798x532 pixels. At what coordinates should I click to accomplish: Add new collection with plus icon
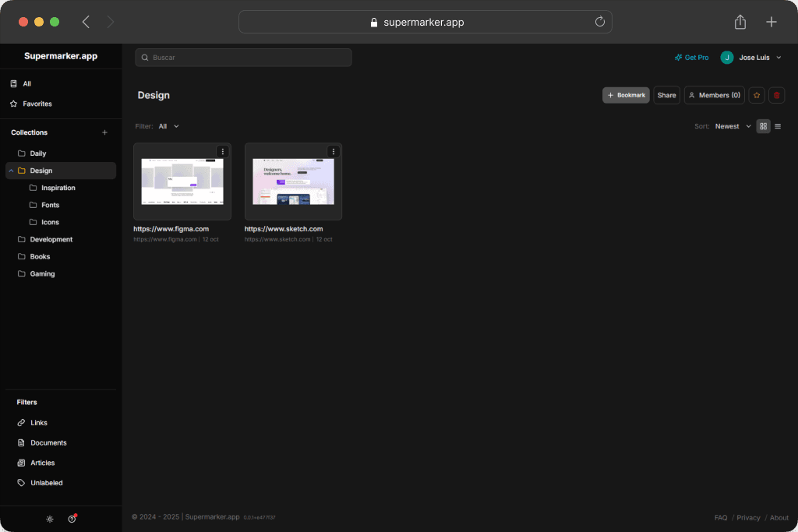105,132
